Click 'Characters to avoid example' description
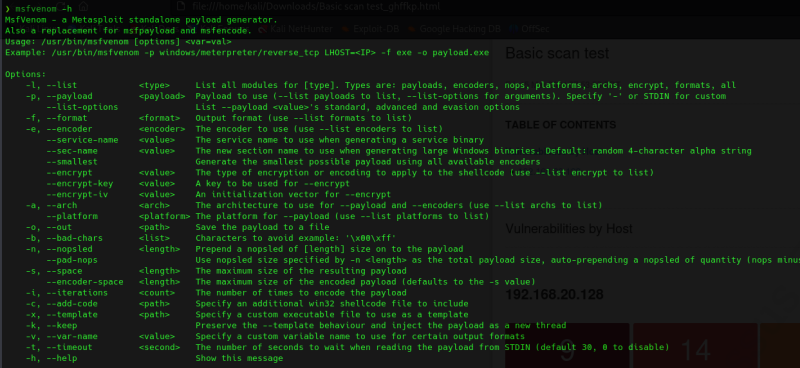This screenshot has width=800, height=368. [296, 238]
